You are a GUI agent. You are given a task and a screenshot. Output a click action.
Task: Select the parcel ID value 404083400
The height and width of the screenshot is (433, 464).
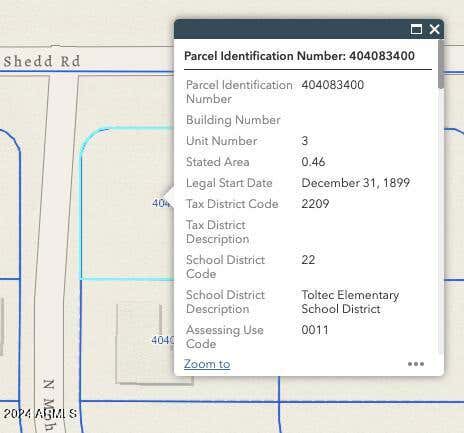click(332, 85)
